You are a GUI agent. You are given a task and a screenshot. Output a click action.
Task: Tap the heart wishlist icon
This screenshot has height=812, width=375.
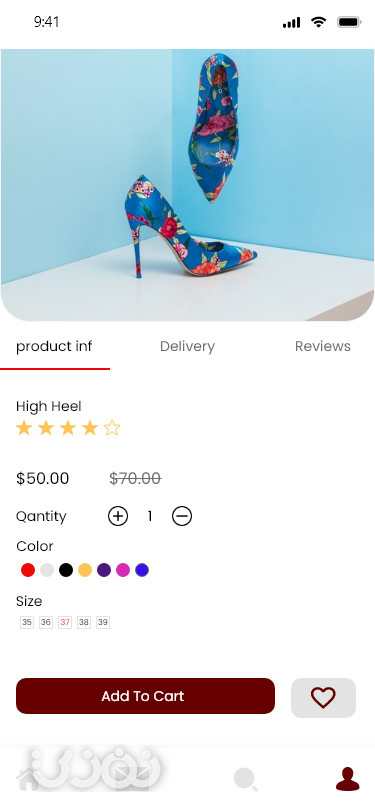click(323, 698)
